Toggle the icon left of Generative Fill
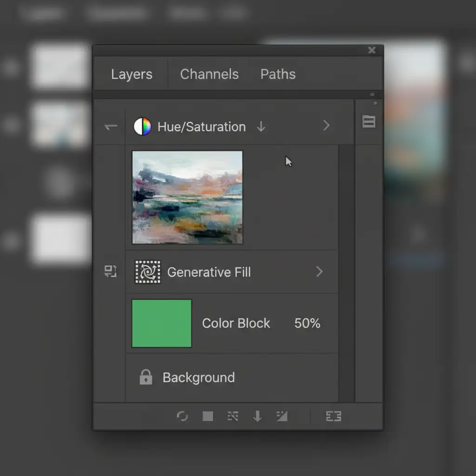This screenshot has height=476, width=476. tap(110, 271)
